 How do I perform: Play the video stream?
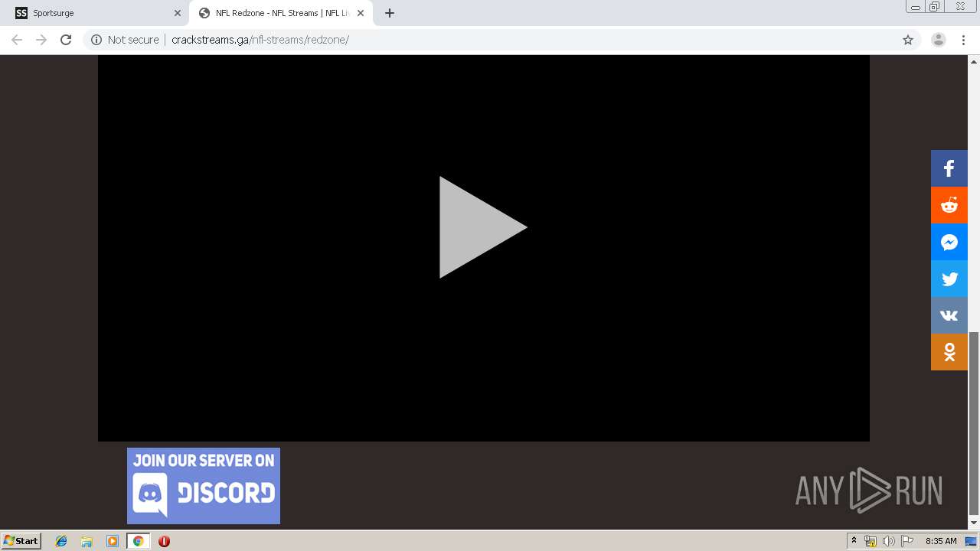click(x=483, y=227)
